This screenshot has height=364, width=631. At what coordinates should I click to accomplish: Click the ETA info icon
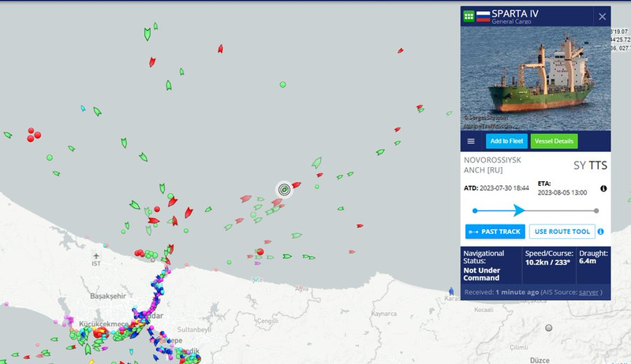point(603,188)
